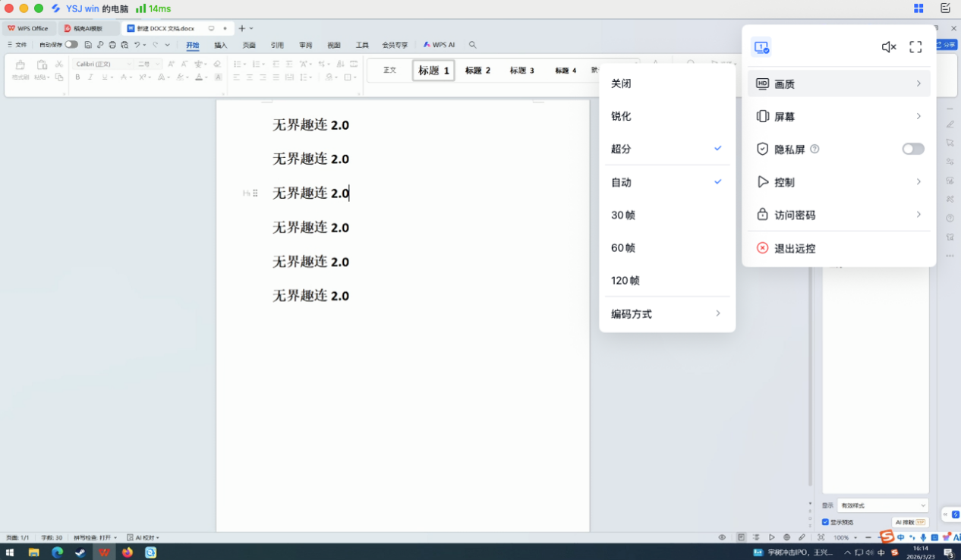This screenshot has height=560, width=961.
Task: Open Firefox from the Windows taskbar
Action: coord(127,552)
